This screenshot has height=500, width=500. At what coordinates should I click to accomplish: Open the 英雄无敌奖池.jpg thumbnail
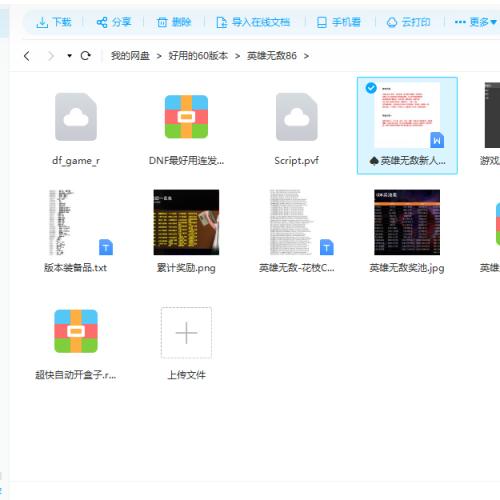tap(407, 222)
